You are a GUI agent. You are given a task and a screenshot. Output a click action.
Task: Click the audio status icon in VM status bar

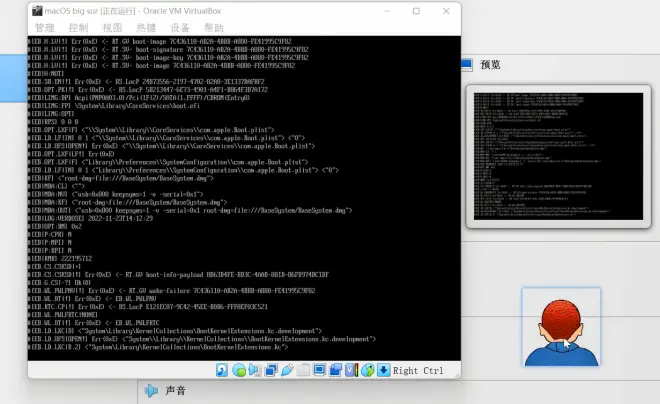255,370
